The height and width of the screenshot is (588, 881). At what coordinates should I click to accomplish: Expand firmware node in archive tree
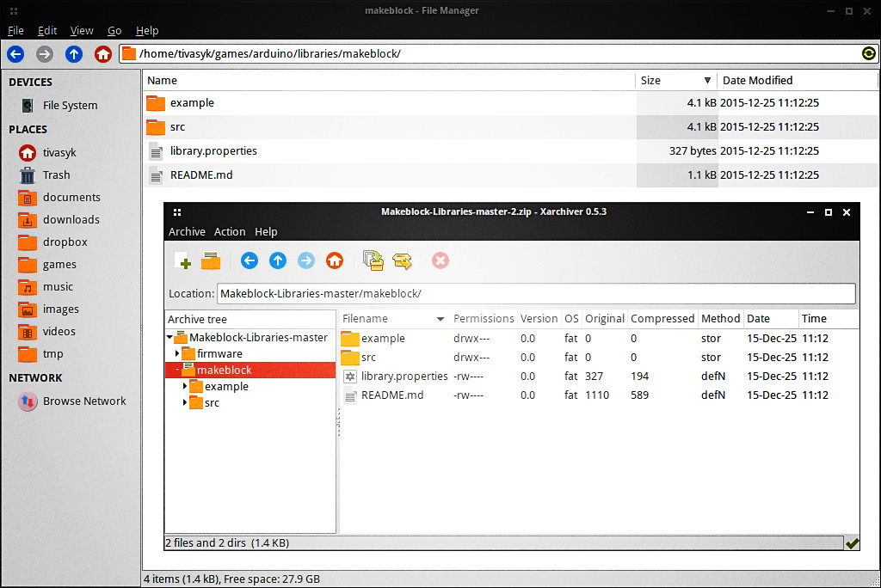tap(177, 354)
